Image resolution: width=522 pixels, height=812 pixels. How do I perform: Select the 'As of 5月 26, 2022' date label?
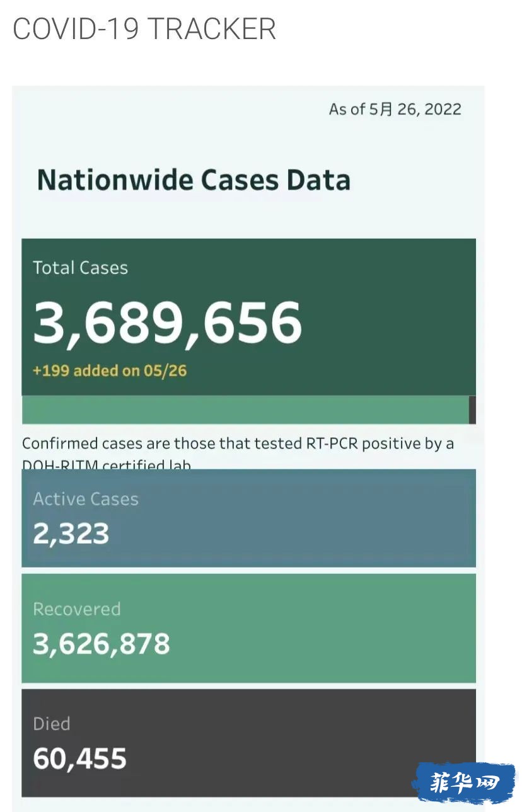[395, 109]
